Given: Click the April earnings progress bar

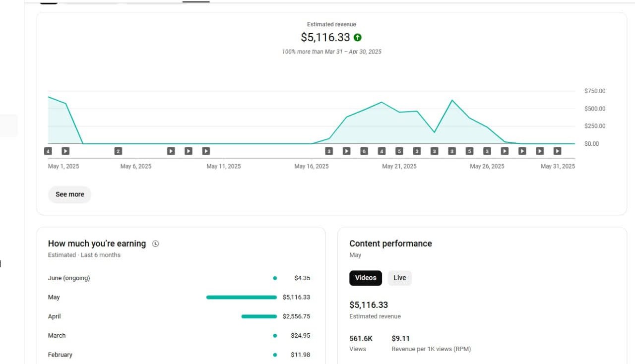Looking at the screenshot, I should 258,316.
